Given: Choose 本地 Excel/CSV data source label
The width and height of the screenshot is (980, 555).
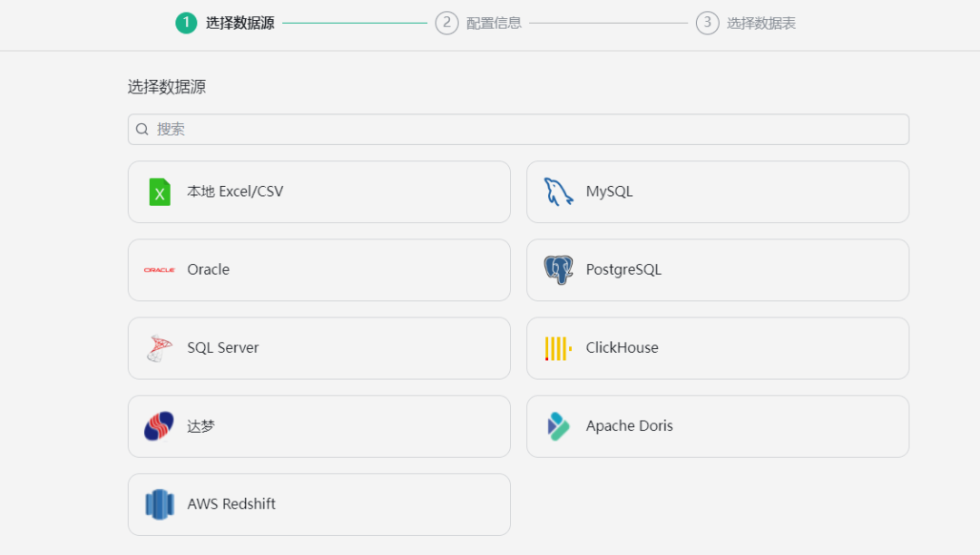Looking at the screenshot, I should (x=235, y=191).
